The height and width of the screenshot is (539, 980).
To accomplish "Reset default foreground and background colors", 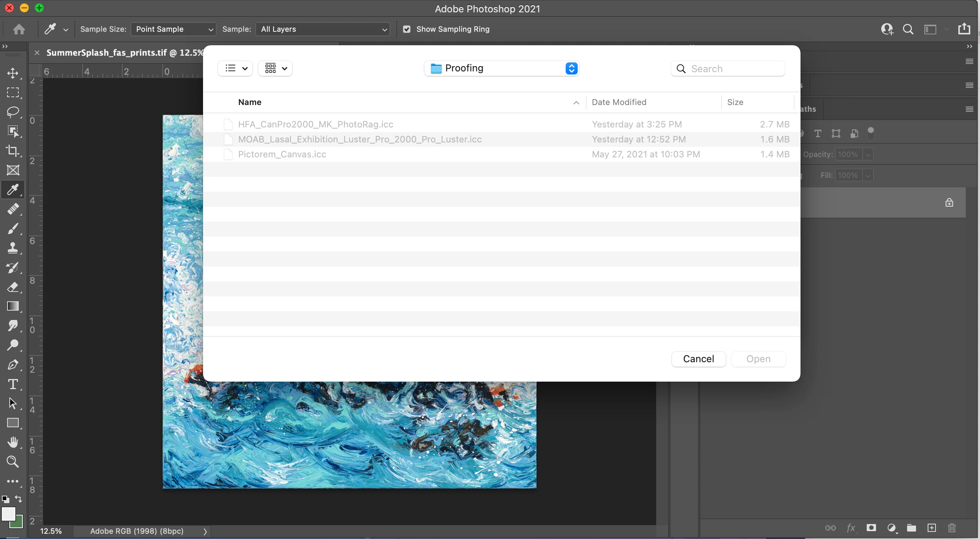I will click(x=5, y=499).
